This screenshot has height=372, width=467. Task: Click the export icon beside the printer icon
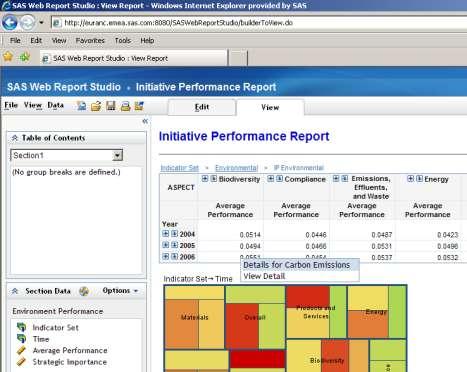tap(139, 106)
